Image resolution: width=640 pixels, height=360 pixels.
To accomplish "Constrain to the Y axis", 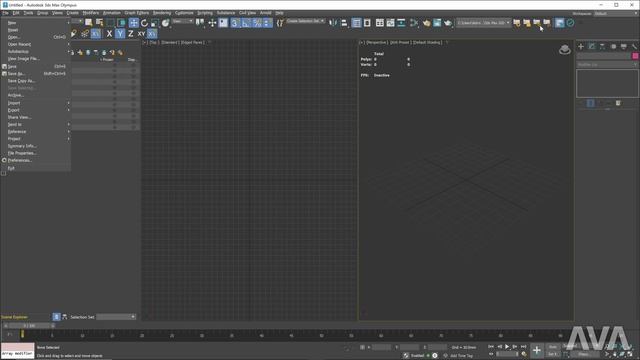I will [x=120, y=34].
